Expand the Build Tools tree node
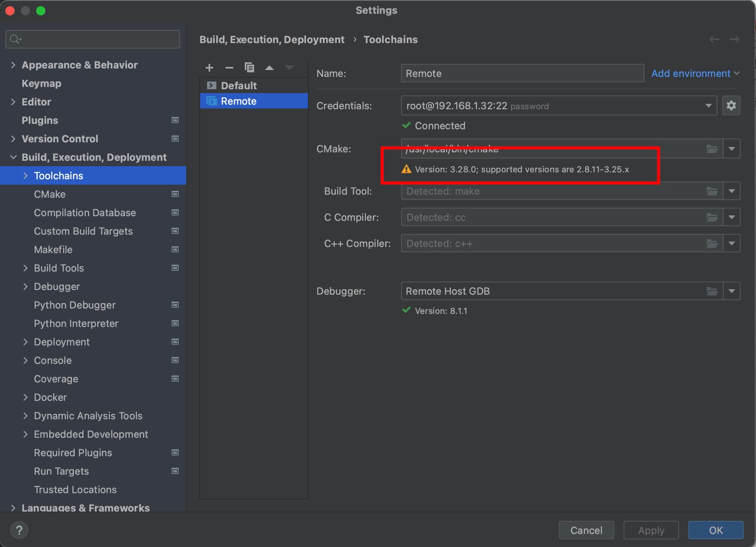Viewport: 756px width, 547px height. pos(25,268)
